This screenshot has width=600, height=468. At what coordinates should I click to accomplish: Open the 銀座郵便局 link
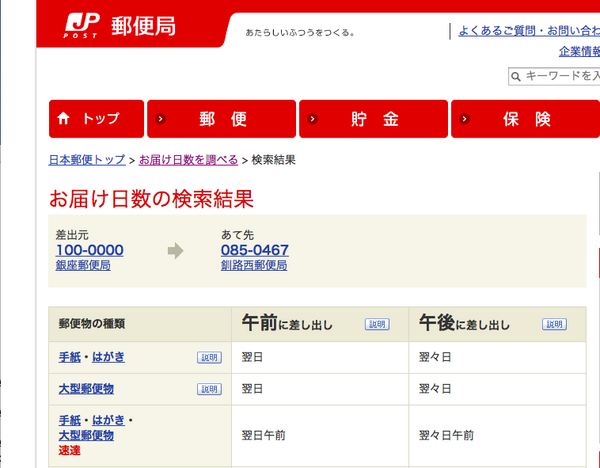(x=83, y=266)
